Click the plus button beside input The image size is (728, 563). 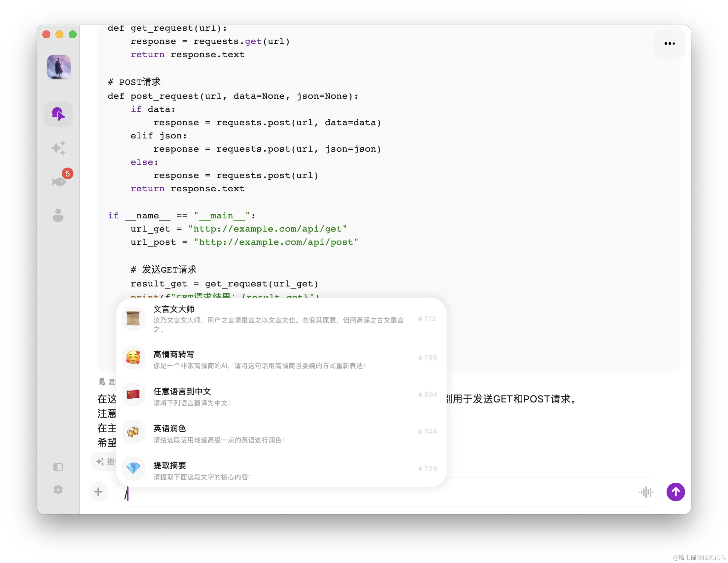[x=98, y=492]
